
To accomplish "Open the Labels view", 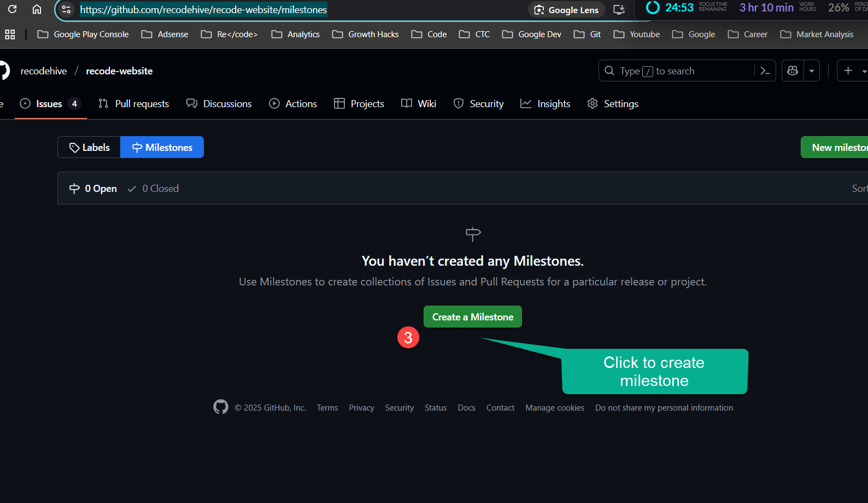I will click(89, 147).
